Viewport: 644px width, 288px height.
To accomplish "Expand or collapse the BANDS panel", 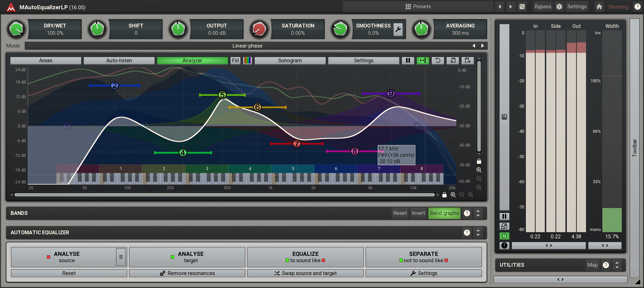I will (478, 213).
